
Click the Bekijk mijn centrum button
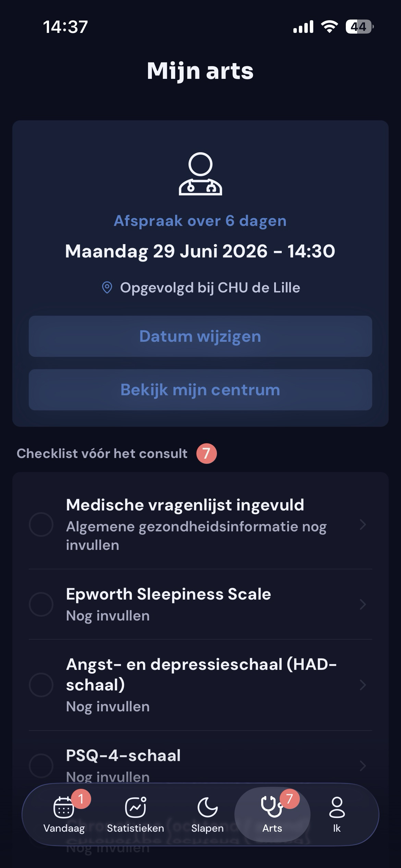pyautogui.click(x=200, y=390)
